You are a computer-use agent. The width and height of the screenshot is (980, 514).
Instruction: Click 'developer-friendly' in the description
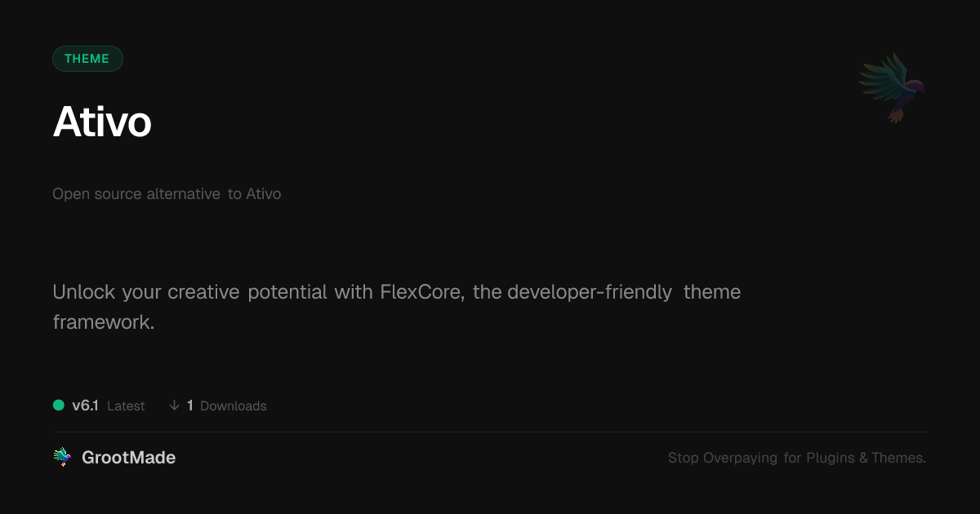(x=590, y=292)
